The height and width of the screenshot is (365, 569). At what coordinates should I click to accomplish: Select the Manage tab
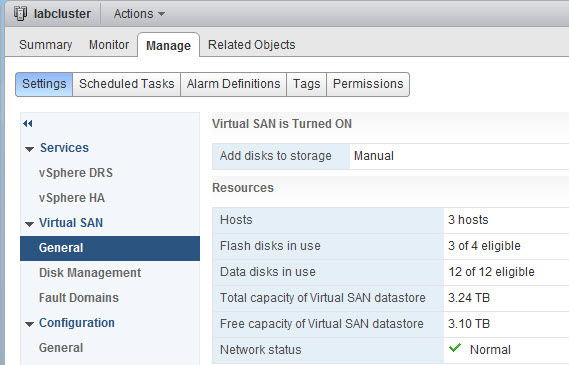pyautogui.click(x=168, y=45)
